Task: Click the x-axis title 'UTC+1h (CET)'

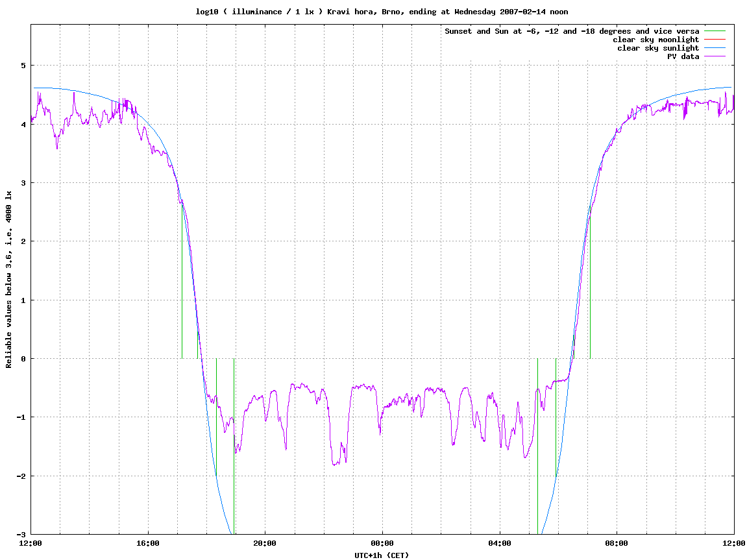Action: tap(382, 555)
